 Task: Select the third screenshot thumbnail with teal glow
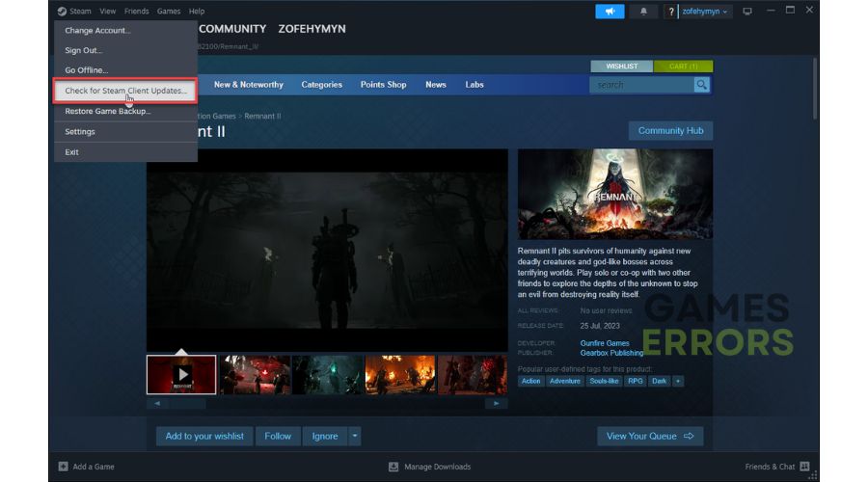[328, 375]
